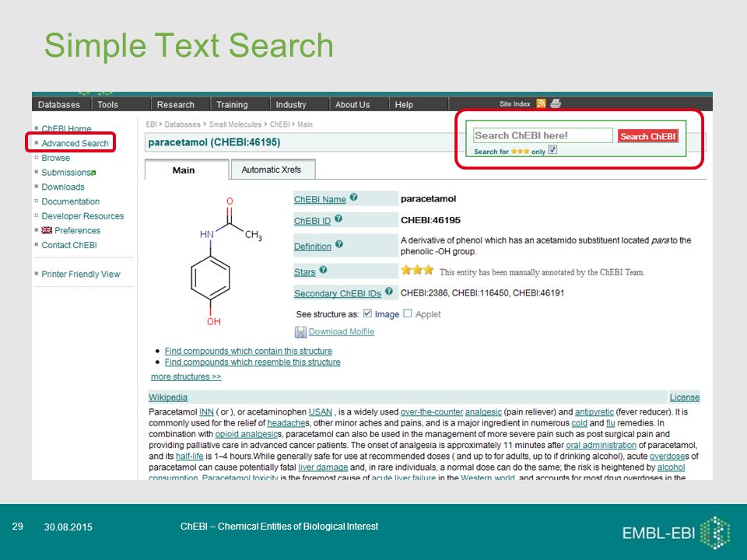The image size is (747, 560).
Task: Click the EMBL-EBI hexagon logo
Action: pyautogui.click(x=715, y=532)
